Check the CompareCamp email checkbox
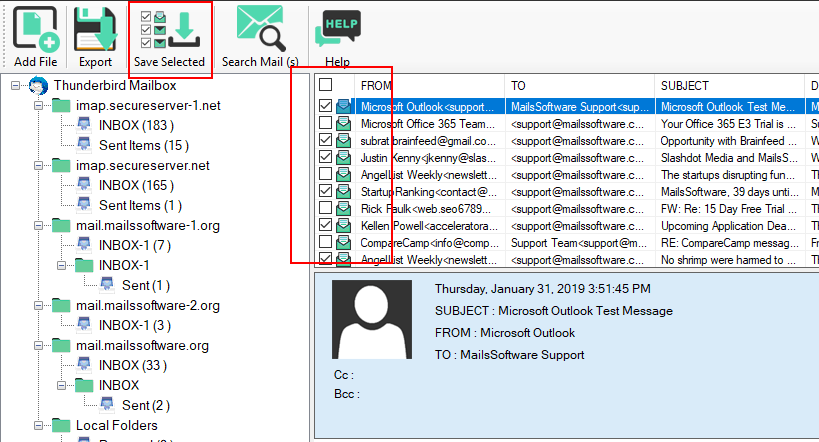This screenshot has width=819, height=442. (325, 242)
